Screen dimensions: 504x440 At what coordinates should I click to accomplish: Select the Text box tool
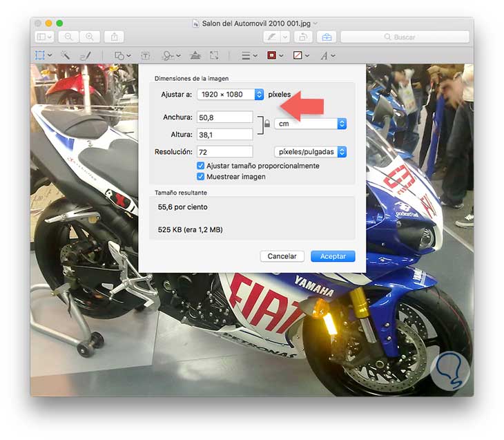pyautogui.click(x=146, y=56)
